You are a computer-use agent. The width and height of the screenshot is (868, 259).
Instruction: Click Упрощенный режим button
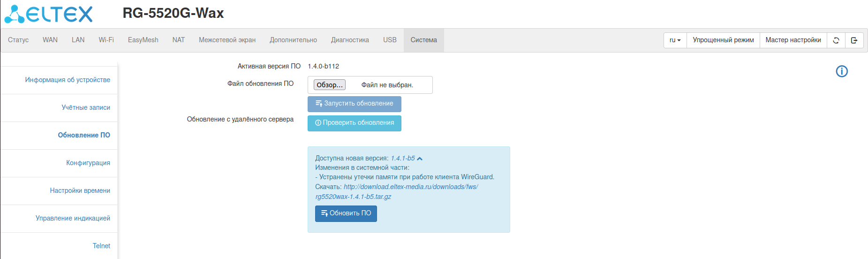pyautogui.click(x=723, y=40)
